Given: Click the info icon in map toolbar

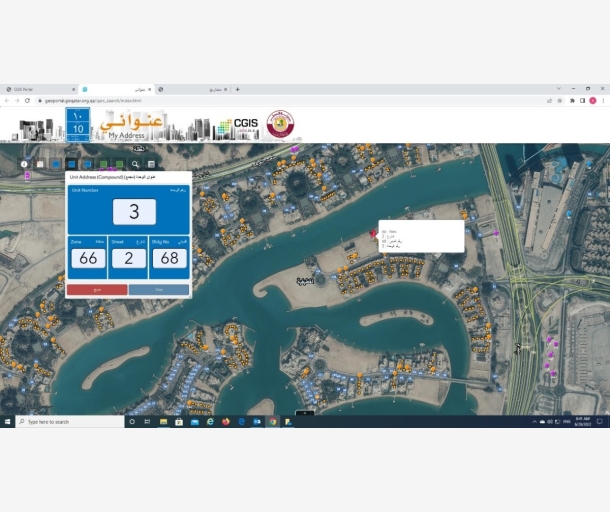Looking at the screenshot, I should pos(24,164).
